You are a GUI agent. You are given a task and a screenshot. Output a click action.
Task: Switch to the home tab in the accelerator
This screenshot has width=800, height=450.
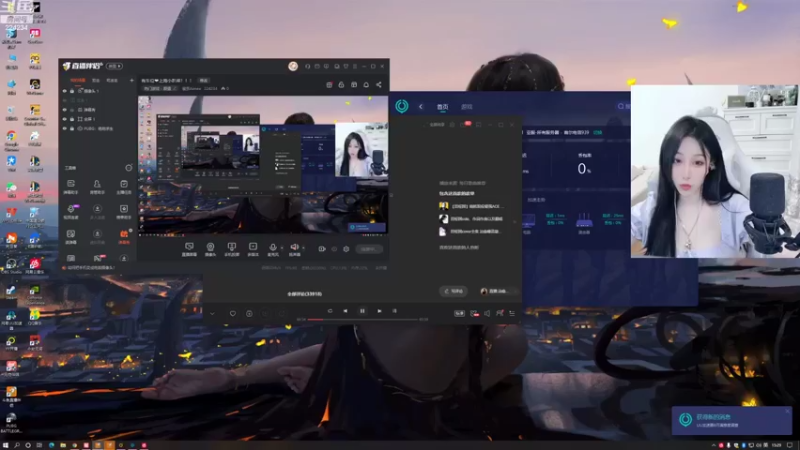(x=442, y=107)
